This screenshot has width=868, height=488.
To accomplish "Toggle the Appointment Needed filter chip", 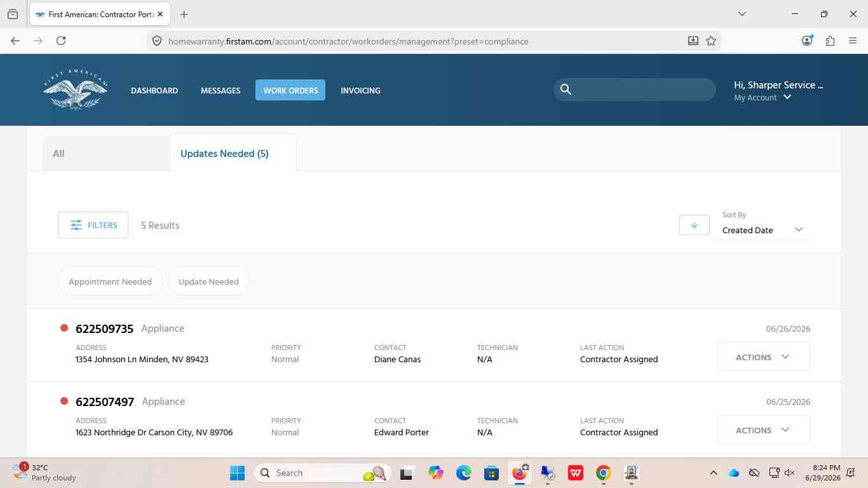I will (x=110, y=281).
